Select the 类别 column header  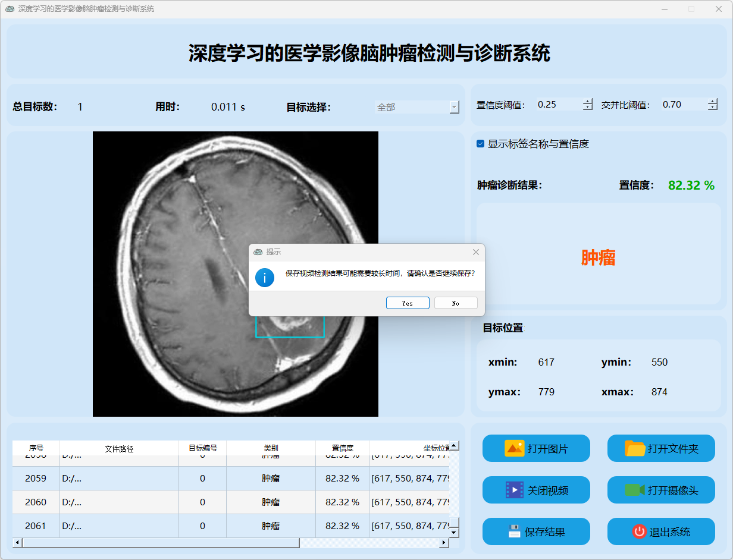pyautogui.click(x=271, y=448)
